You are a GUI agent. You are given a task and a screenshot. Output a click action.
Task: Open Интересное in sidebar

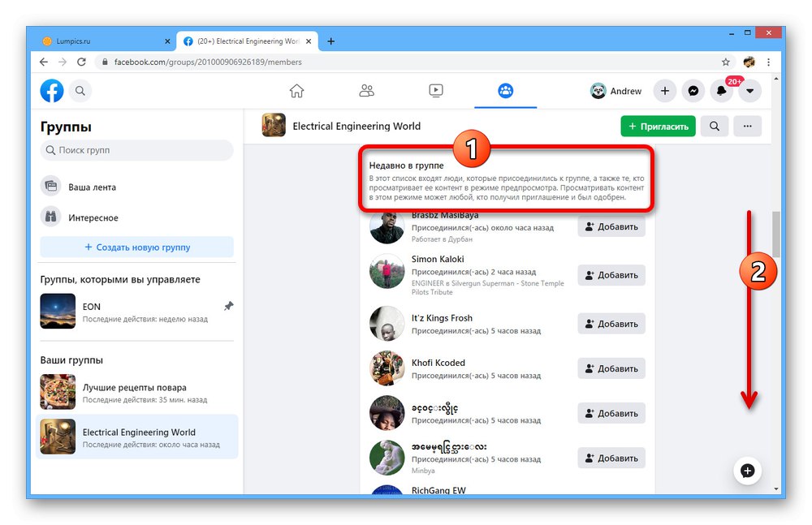point(136,217)
